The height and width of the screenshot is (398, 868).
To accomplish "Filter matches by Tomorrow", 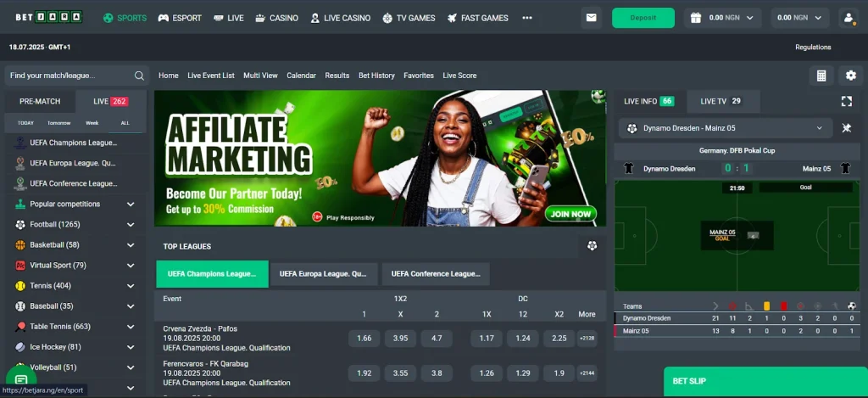I will [58, 123].
